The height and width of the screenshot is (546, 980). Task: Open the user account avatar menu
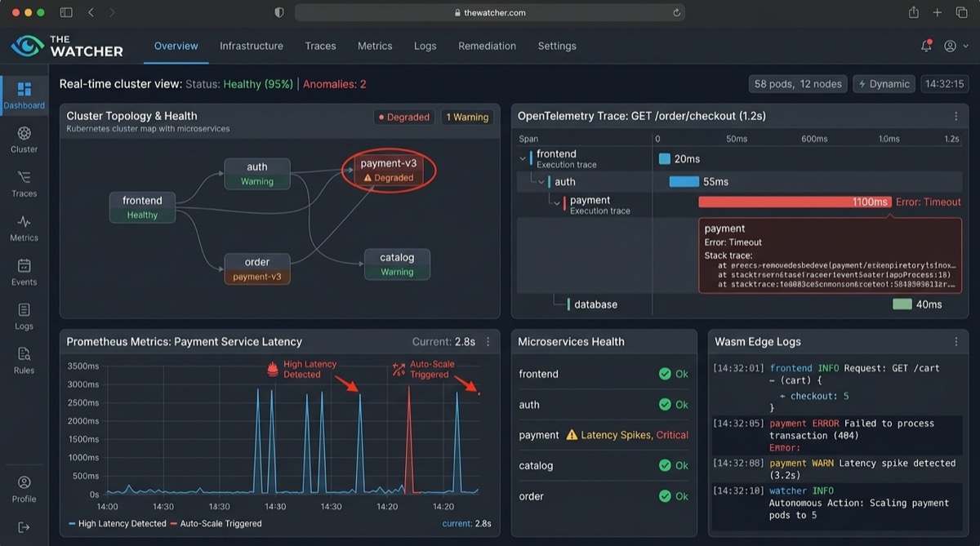[x=950, y=46]
